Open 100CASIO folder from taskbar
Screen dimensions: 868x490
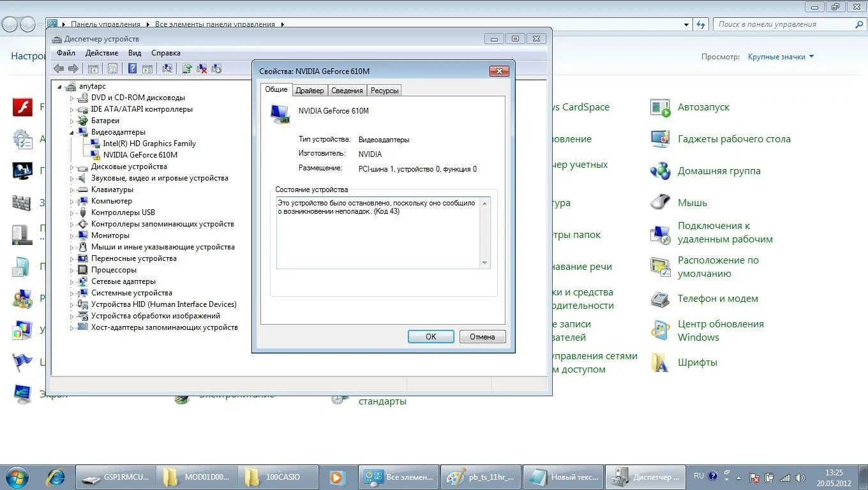pos(278,477)
